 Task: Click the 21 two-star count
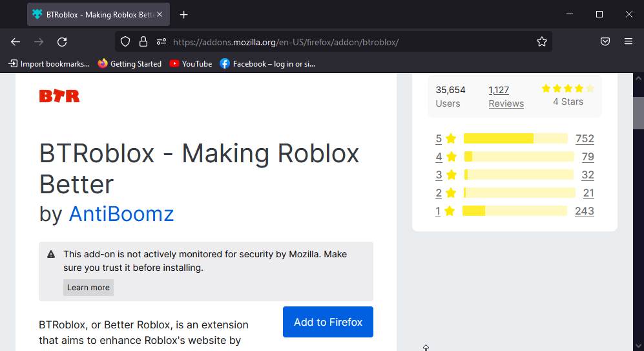pos(588,193)
